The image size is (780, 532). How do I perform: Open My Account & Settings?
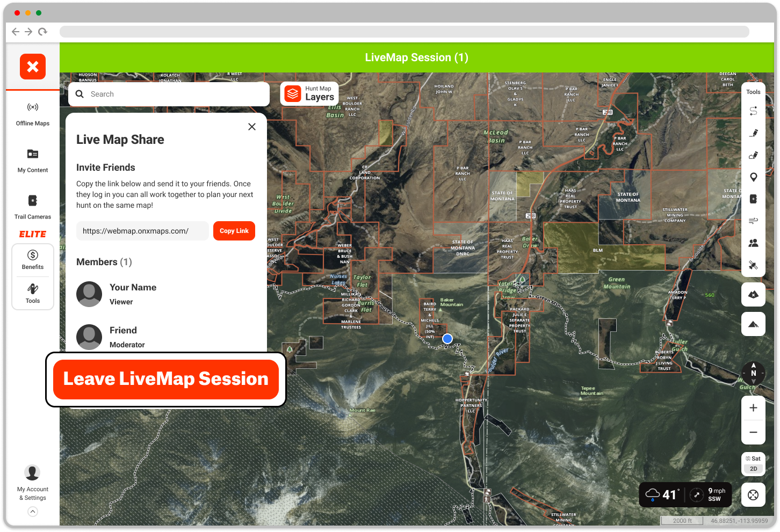pos(33,483)
